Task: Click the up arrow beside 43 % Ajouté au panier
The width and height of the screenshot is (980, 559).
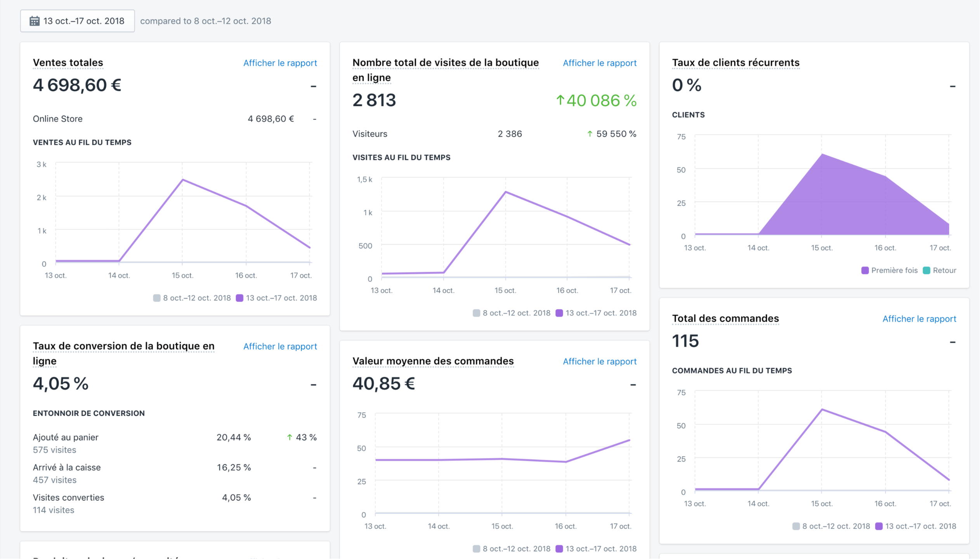Action: (290, 437)
